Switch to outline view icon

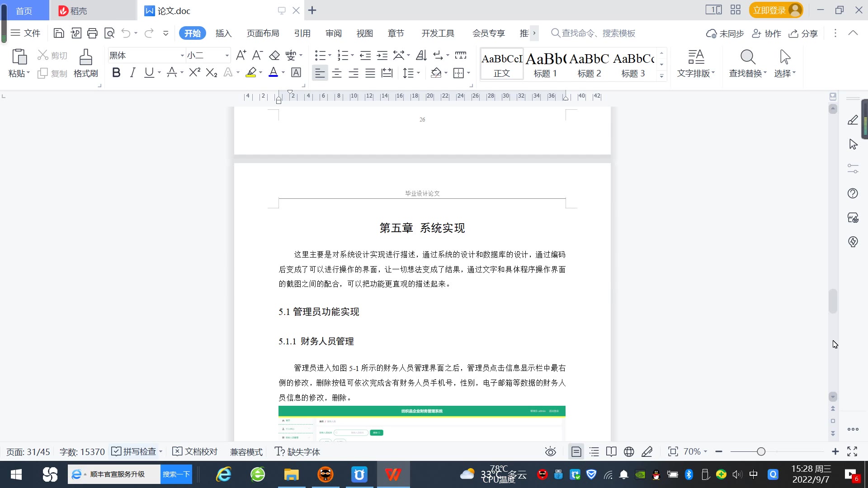594,451
